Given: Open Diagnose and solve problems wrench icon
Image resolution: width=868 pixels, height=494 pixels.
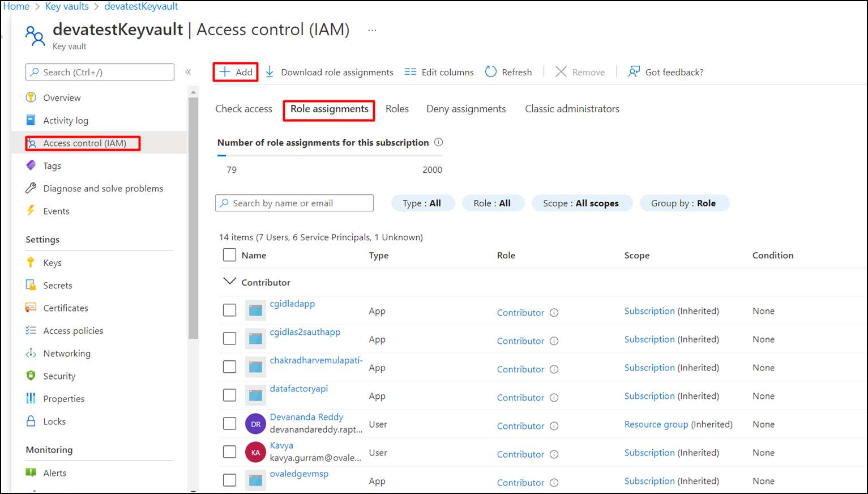Looking at the screenshot, I should [31, 188].
